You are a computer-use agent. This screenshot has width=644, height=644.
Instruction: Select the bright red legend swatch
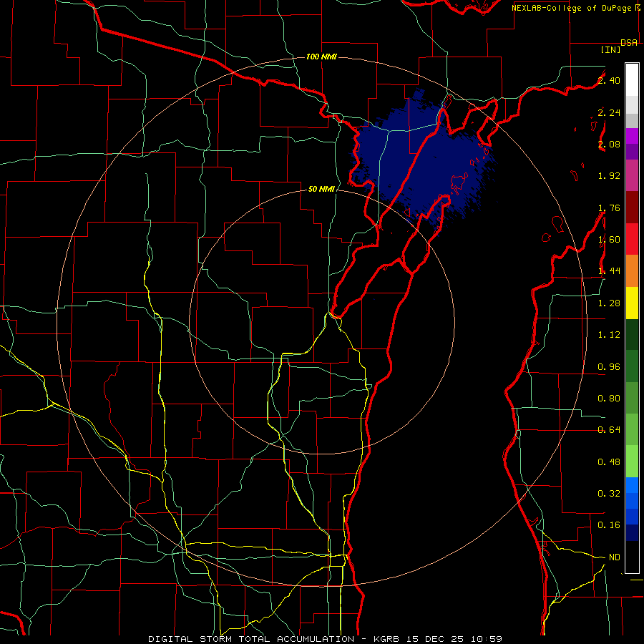[632, 239]
